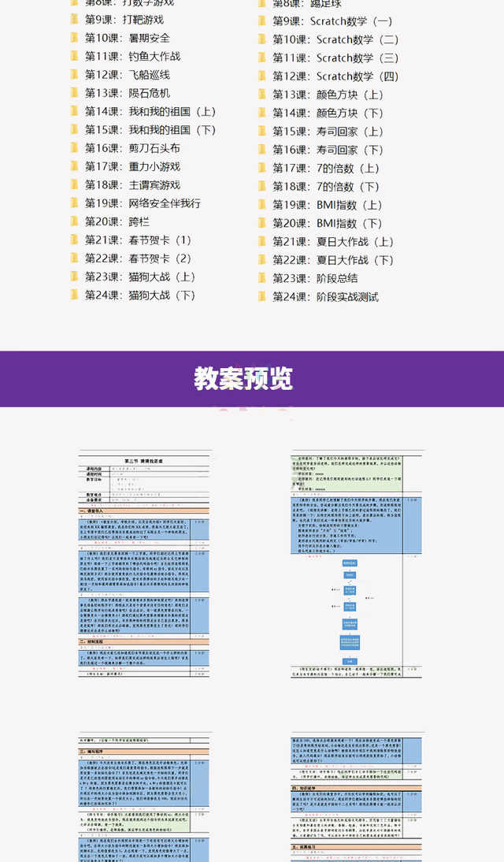Click folder icon beside 第14课：我和我的祖国（上）
504x862 pixels.
74,112
